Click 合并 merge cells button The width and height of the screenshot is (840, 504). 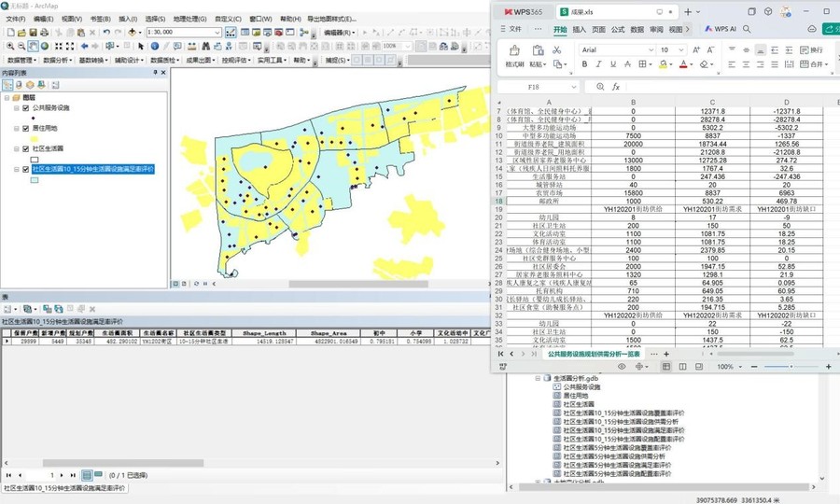[814, 64]
